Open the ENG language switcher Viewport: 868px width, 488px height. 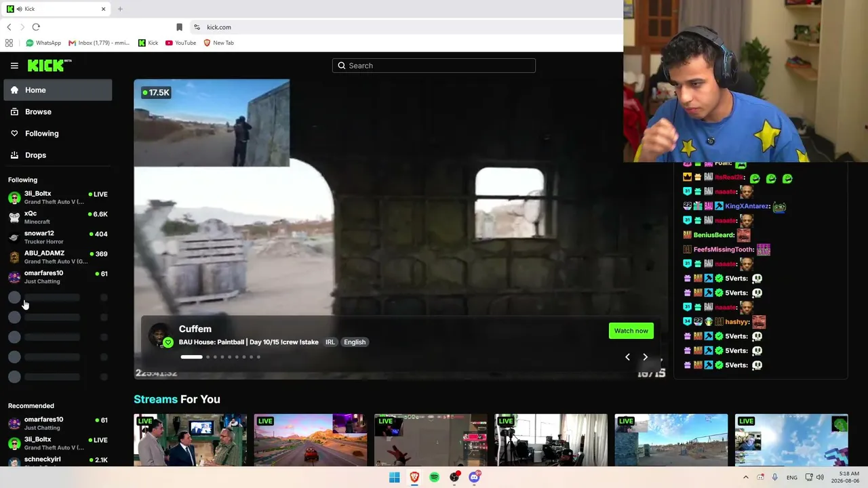point(792,478)
